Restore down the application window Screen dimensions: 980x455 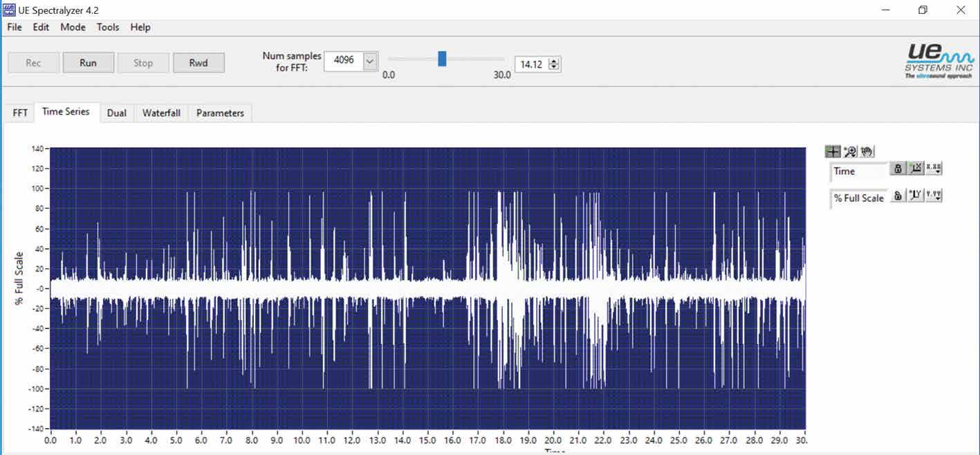[923, 10]
